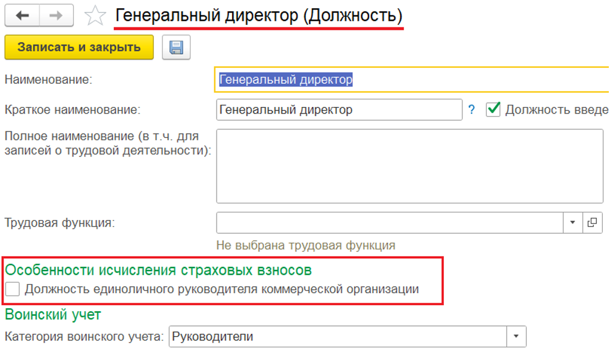The image size is (610, 364).
Task: Open help via the question mark icon
Action: pyautogui.click(x=472, y=110)
